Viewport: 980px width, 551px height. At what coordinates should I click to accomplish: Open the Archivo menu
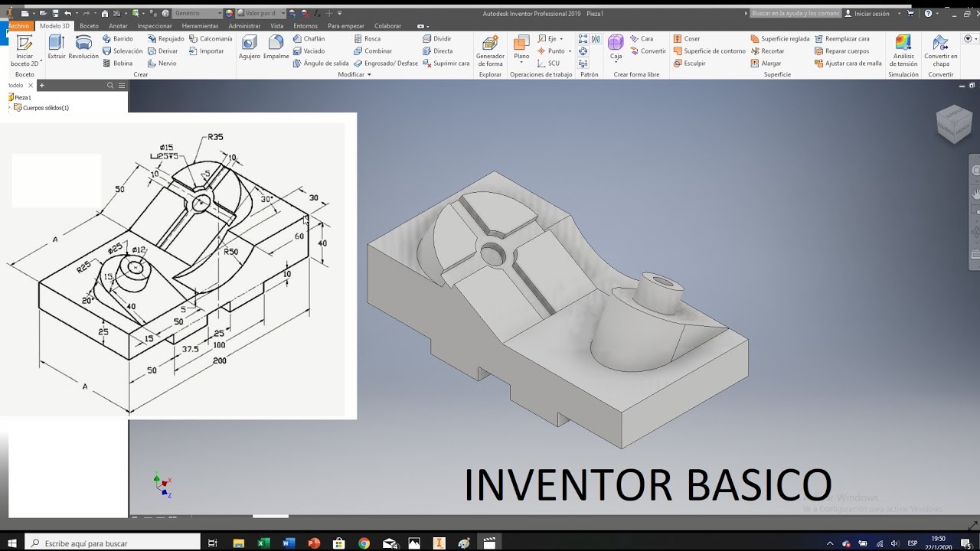click(x=18, y=25)
